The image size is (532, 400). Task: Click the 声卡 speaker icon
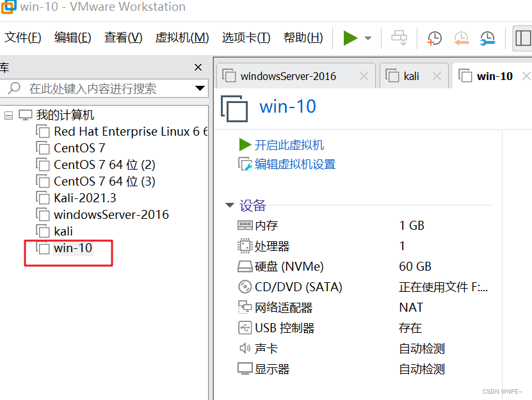pos(245,348)
